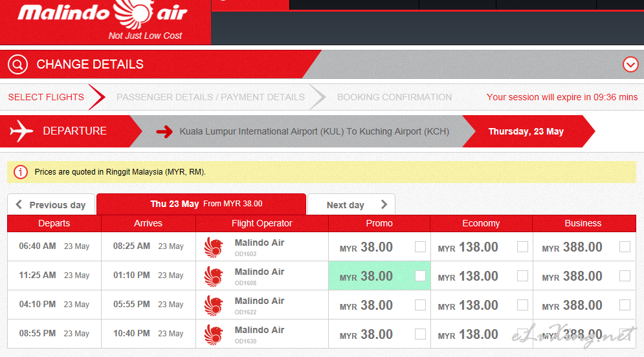Select Promo fare for the 04:10 PM flight
This screenshot has height=357, width=644.
click(x=420, y=305)
